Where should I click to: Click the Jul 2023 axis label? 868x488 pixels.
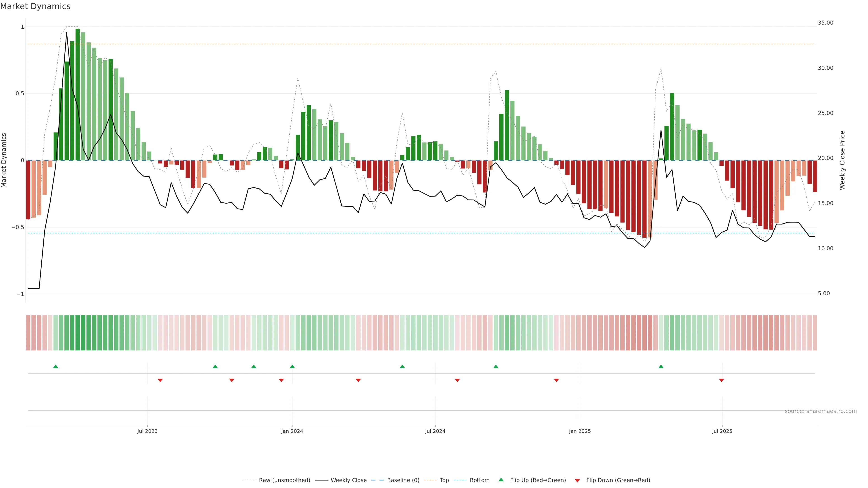coord(147,431)
